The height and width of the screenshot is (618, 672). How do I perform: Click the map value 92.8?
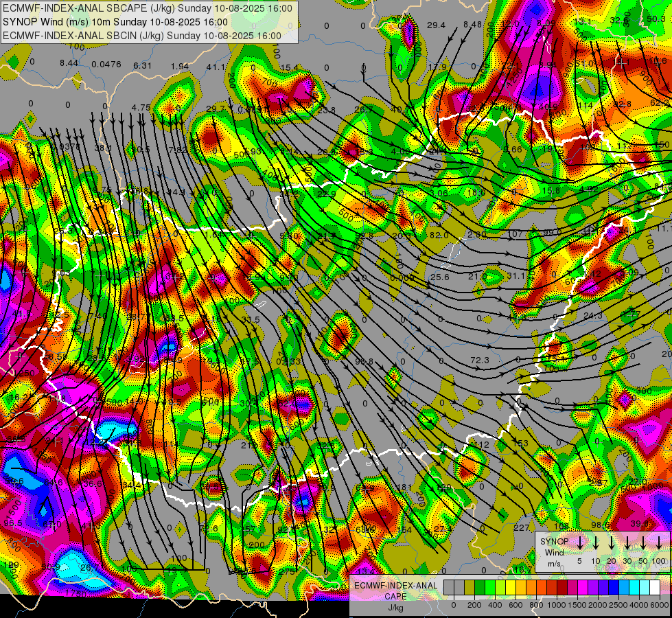coord(622,104)
